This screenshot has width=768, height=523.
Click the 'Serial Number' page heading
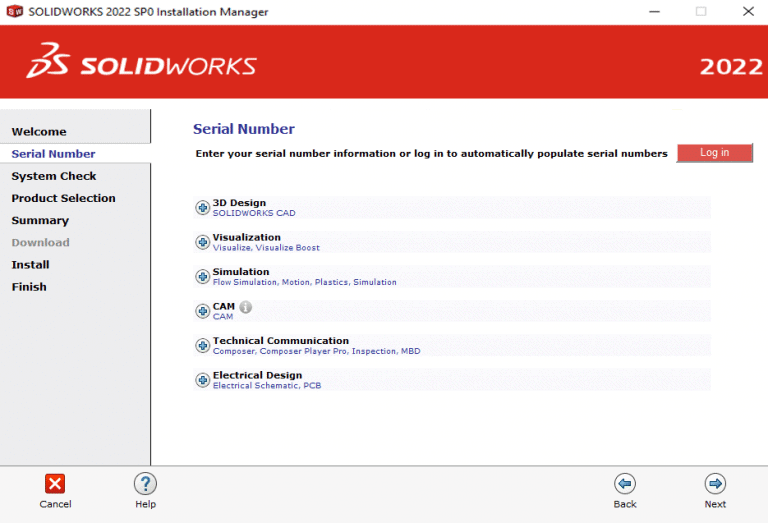tap(244, 129)
